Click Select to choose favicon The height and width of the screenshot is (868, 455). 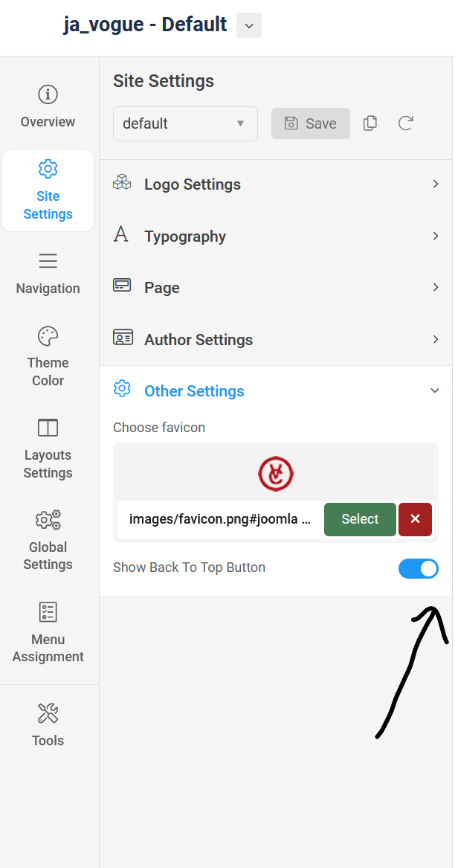pos(360,519)
